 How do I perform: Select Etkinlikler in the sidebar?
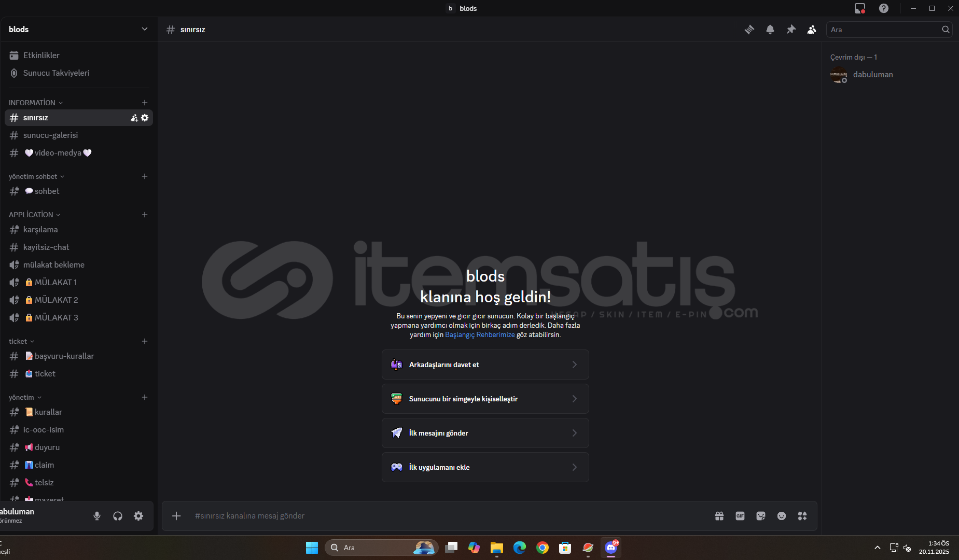tap(41, 55)
